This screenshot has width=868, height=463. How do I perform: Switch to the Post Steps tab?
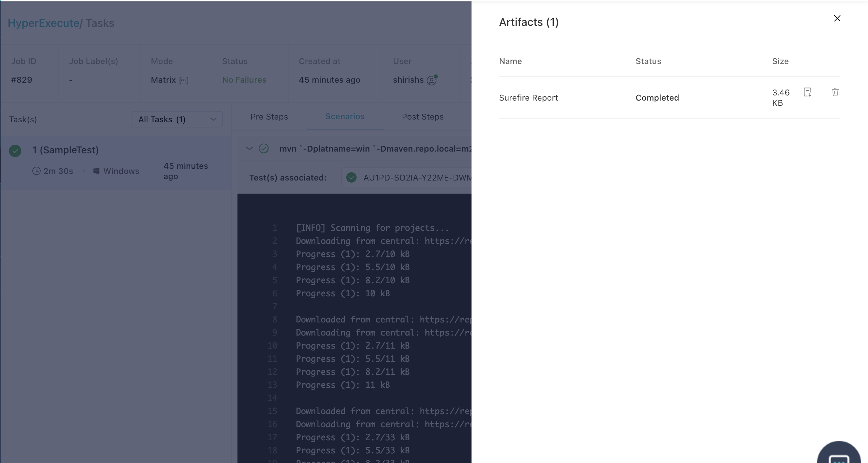[x=422, y=117]
